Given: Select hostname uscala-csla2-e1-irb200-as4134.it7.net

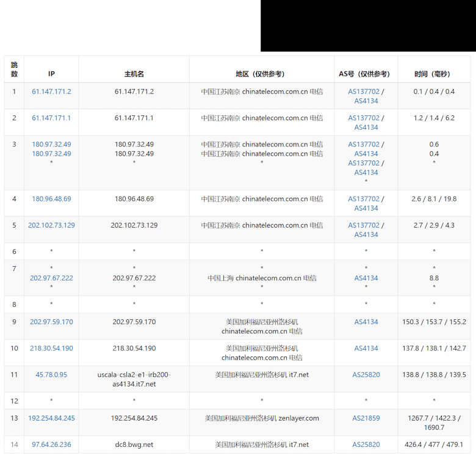Looking at the screenshot, I should pos(134,380).
